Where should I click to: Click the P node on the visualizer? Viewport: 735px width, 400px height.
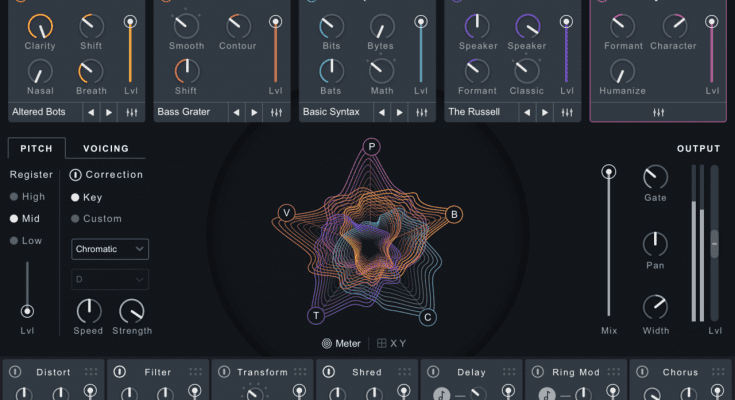click(x=371, y=147)
